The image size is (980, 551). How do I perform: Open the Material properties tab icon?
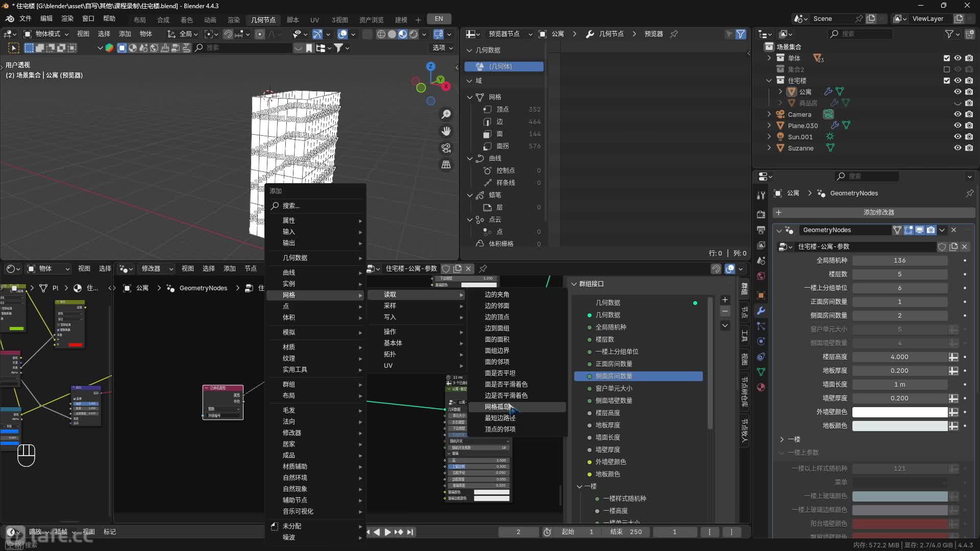[761, 387]
